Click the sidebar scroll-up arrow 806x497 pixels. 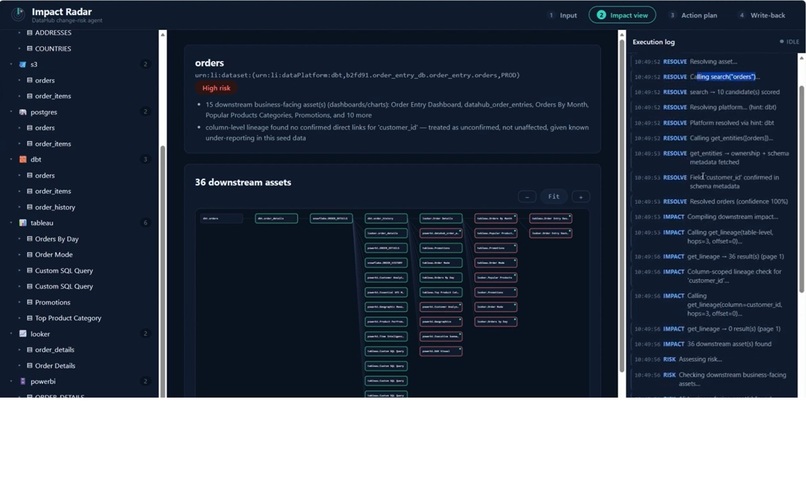pyautogui.click(x=162, y=34)
